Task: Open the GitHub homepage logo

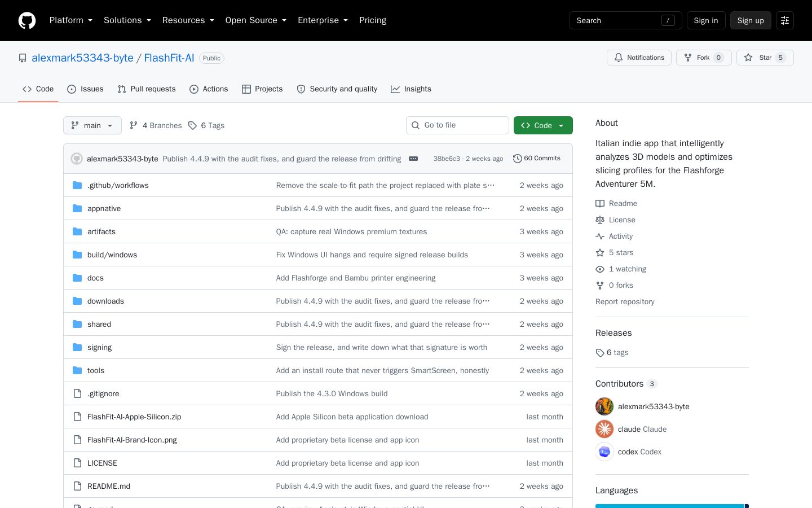Action: (x=27, y=20)
